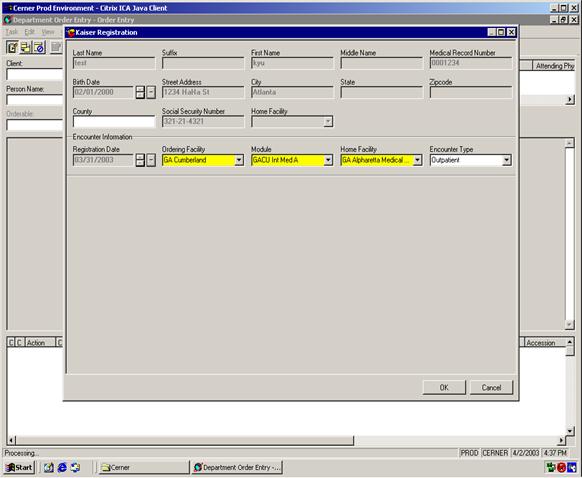Click the Attending Phy column header
Image resolution: width=582 pixels, height=478 pixels.
click(554, 66)
